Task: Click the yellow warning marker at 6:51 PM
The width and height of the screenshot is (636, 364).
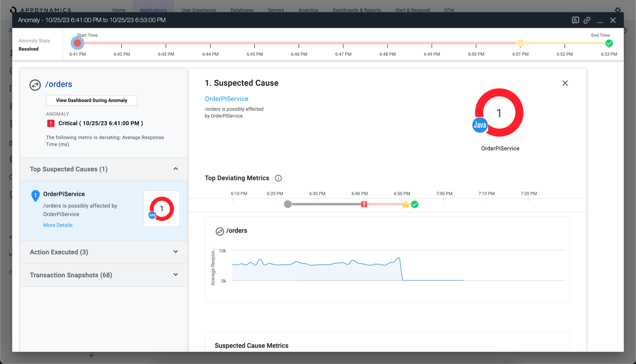Action: [520, 43]
